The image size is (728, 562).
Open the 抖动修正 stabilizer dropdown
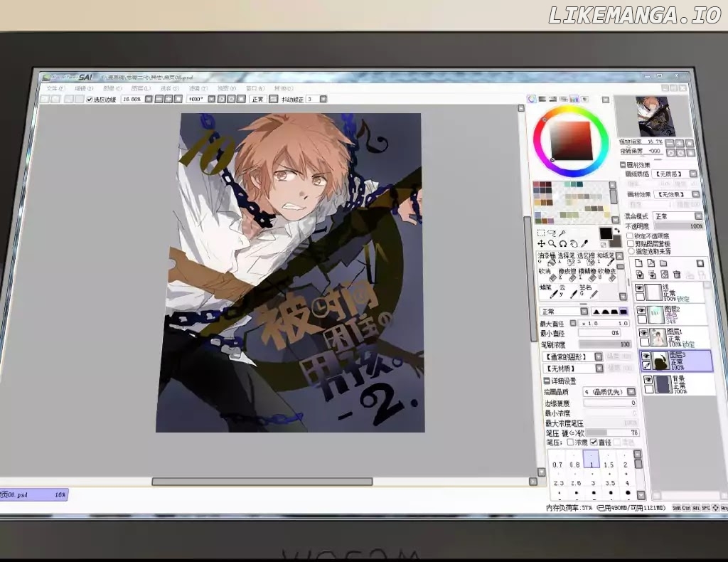[x=323, y=99]
